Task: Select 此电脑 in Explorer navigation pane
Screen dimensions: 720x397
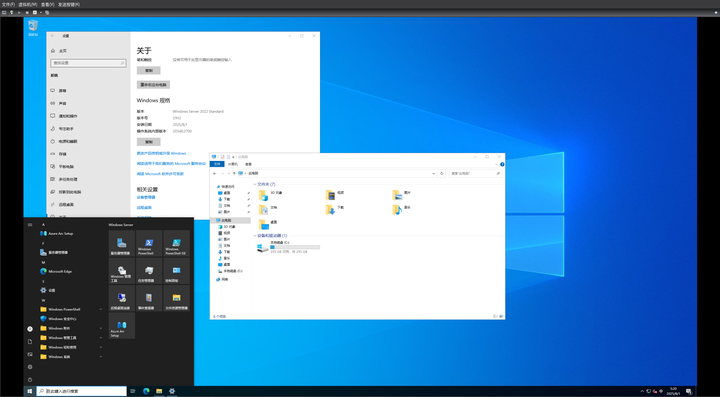Action: point(231,220)
